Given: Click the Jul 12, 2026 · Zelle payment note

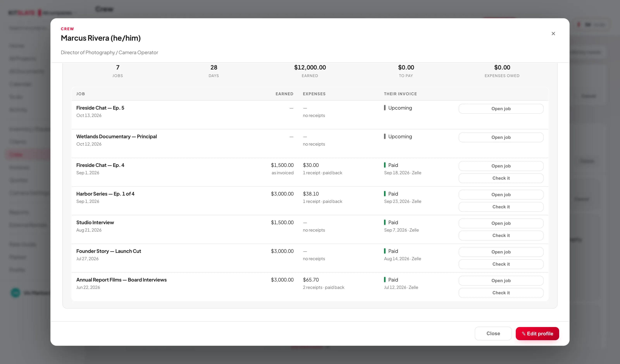Looking at the screenshot, I should point(401,287).
